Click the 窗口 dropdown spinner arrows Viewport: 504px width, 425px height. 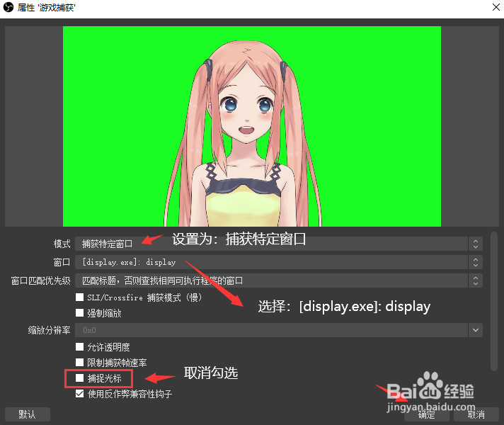click(476, 262)
